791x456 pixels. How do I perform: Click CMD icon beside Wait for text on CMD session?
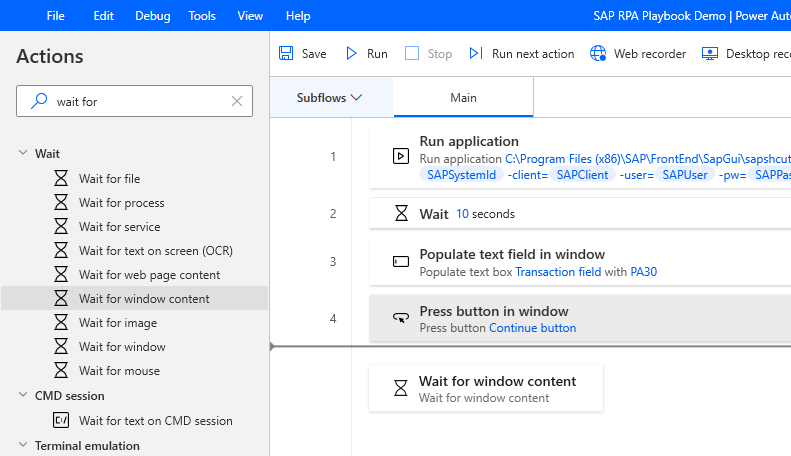[x=61, y=420]
